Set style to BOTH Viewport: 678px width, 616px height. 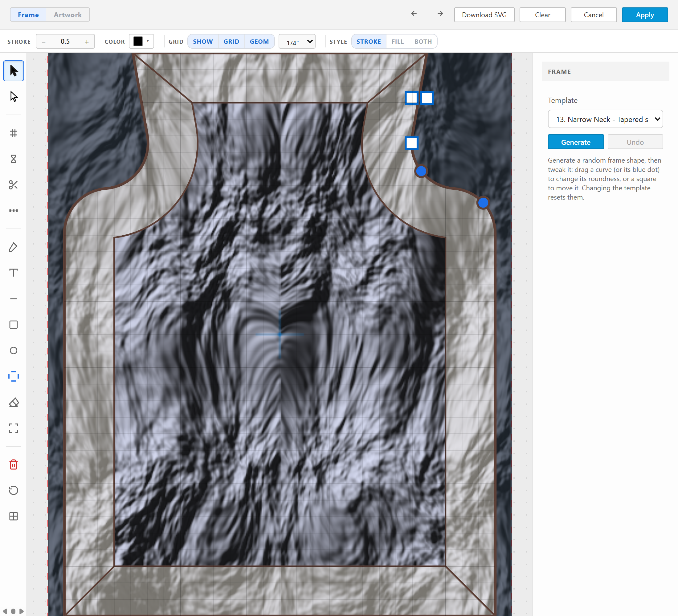[x=423, y=41]
